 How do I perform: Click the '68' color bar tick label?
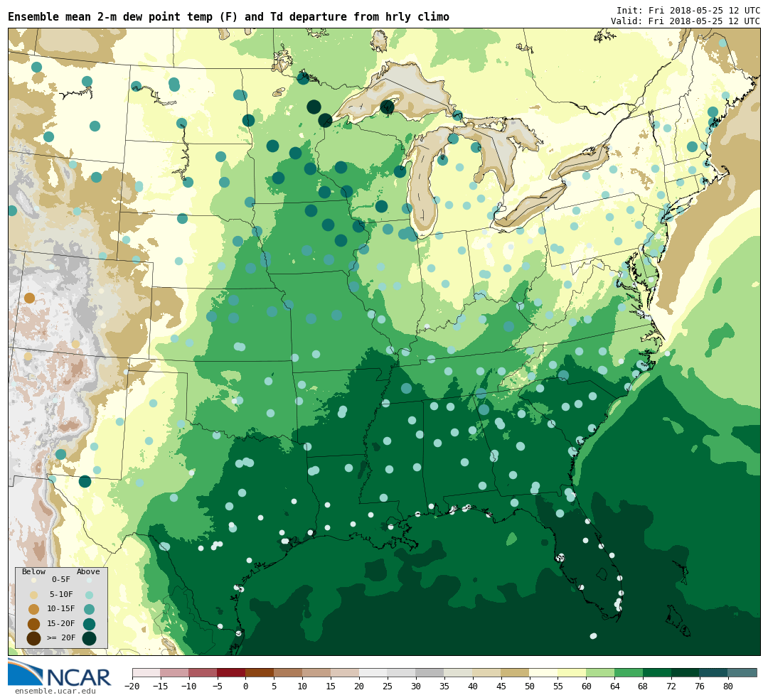[x=643, y=686]
